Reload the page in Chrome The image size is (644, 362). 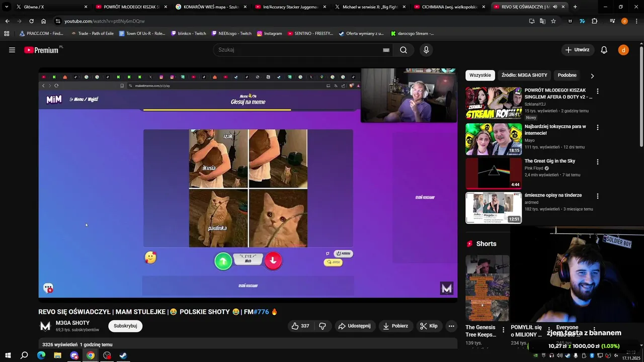click(x=31, y=21)
